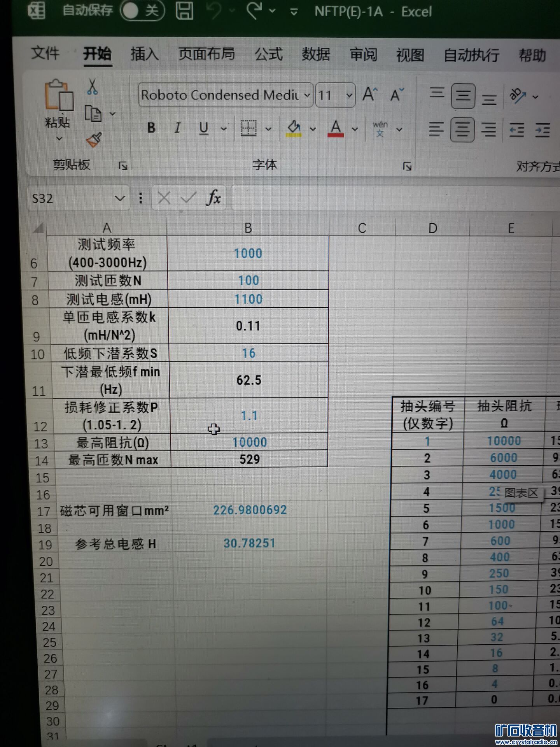Expand the Fill Color options arrow
Image resolution: width=560 pixels, height=747 pixels.
(x=313, y=129)
